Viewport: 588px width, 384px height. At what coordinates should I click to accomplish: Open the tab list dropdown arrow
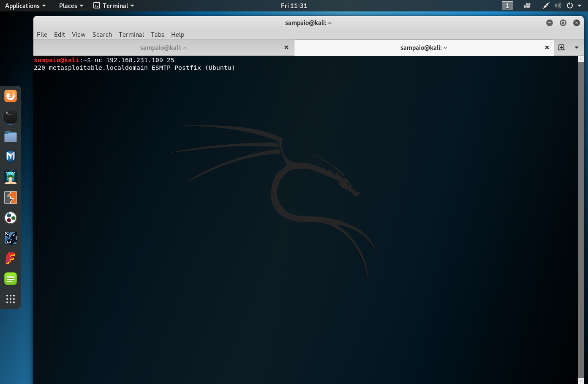click(x=577, y=47)
